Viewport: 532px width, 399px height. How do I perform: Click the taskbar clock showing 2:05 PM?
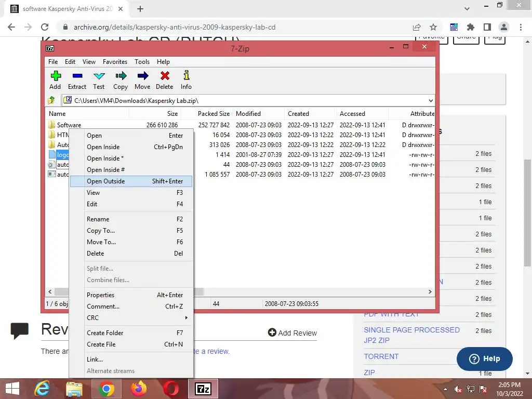[x=509, y=389]
